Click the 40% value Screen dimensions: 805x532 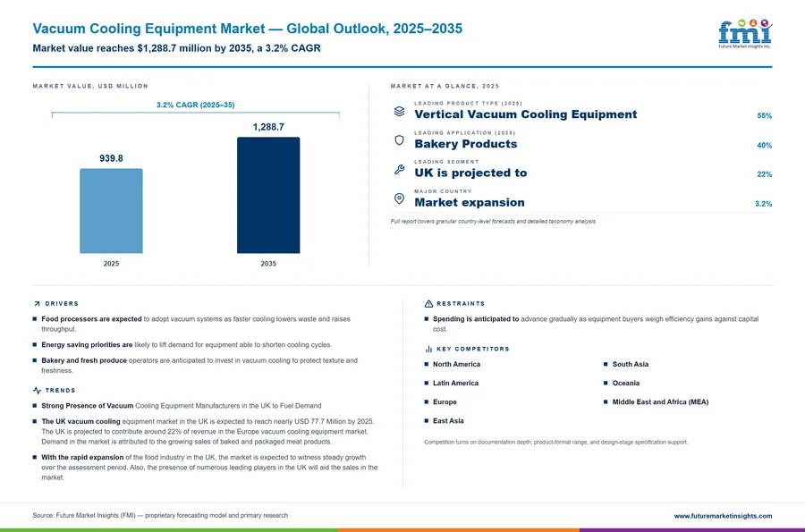(x=764, y=145)
